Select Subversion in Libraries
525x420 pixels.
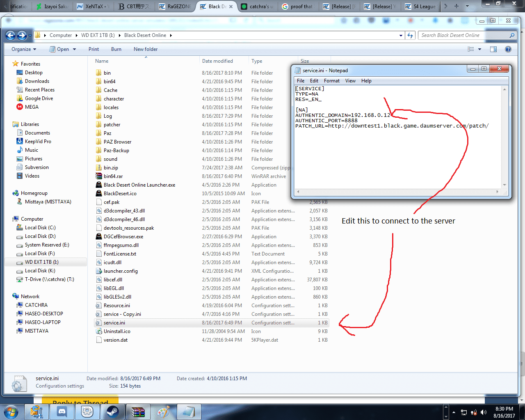coord(37,167)
